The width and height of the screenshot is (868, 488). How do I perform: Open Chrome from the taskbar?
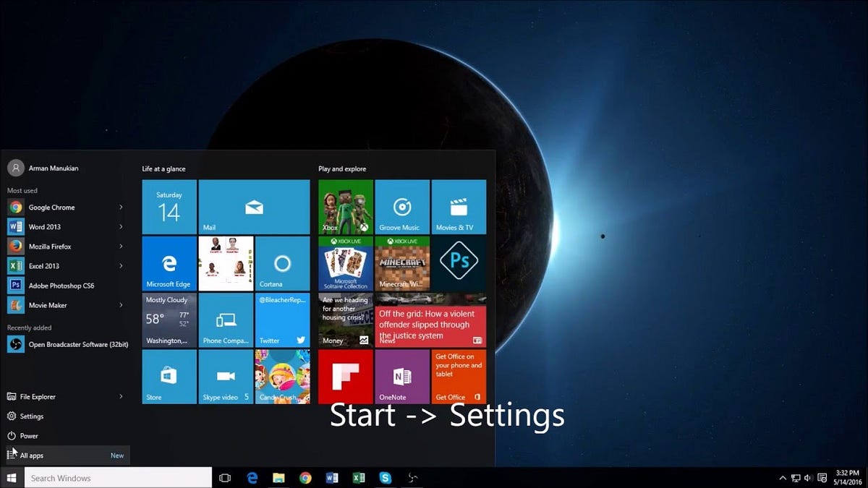click(305, 478)
